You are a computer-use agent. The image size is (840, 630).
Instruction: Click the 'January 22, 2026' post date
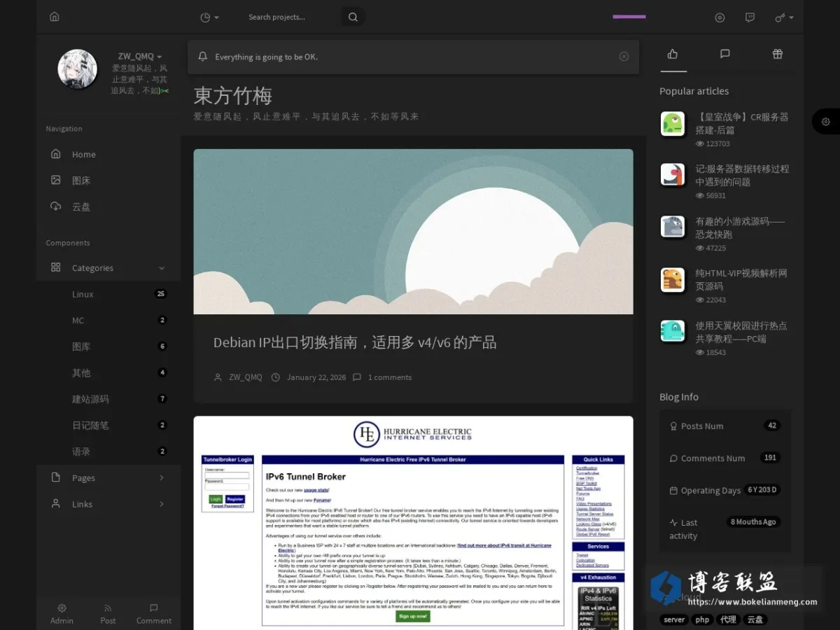(x=316, y=377)
